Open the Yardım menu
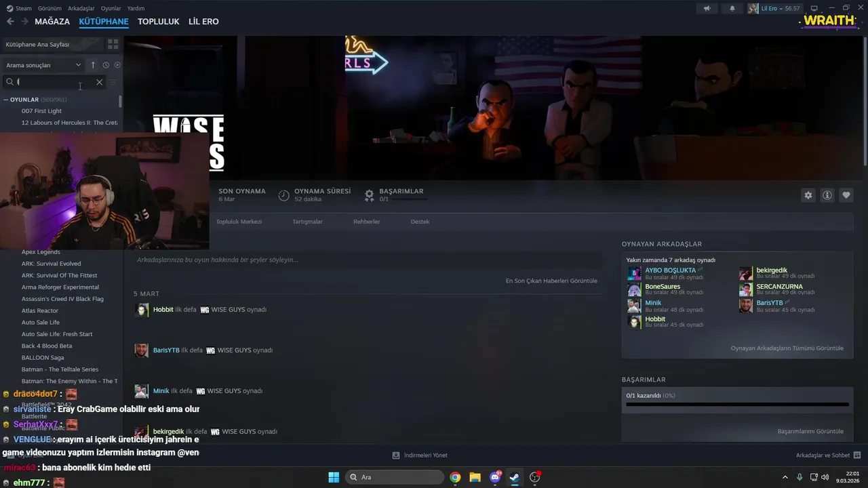Image resolution: width=868 pixels, height=488 pixels. click(136, 8)
